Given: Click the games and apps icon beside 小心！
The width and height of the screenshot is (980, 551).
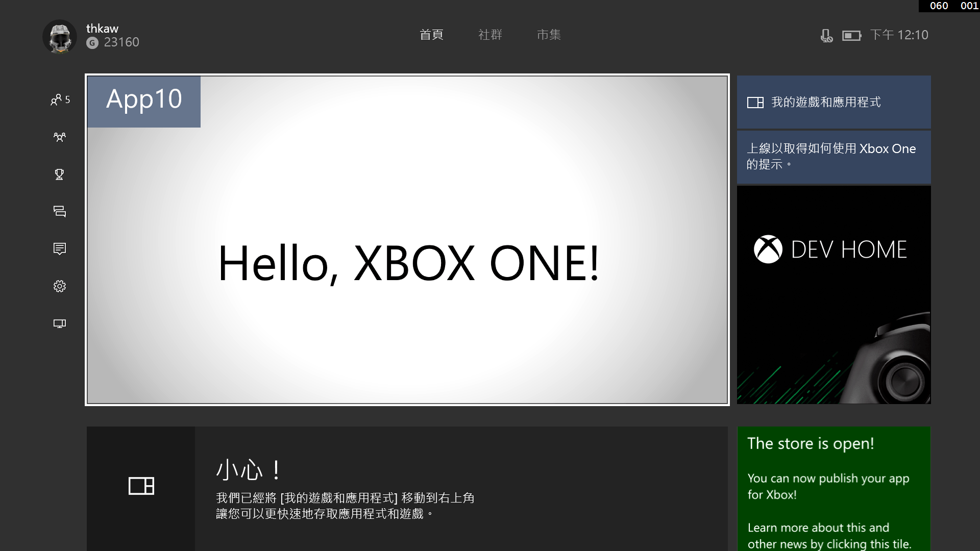Looking at the screenshot, I should point(141,486).
